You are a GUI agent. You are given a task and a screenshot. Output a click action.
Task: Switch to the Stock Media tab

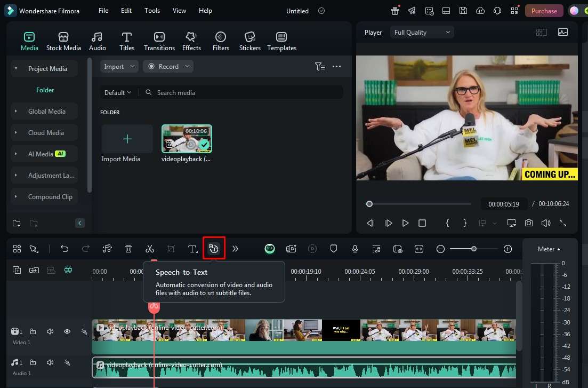63,41
